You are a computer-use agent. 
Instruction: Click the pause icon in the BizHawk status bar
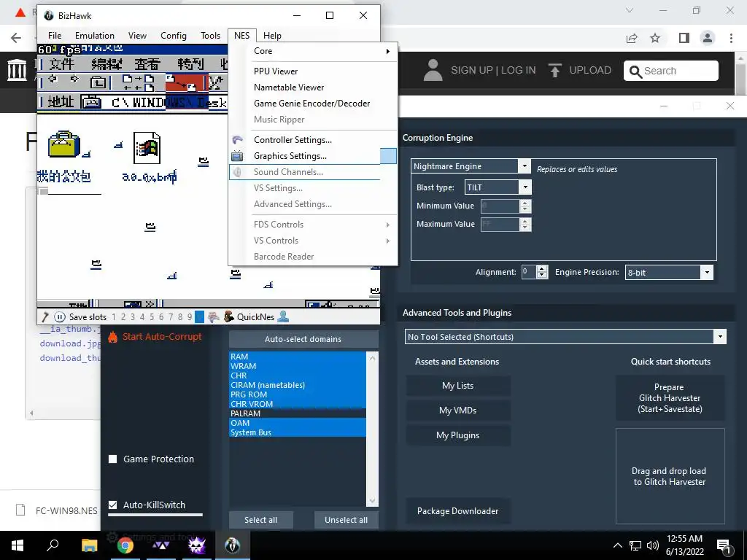pos(60,317)
